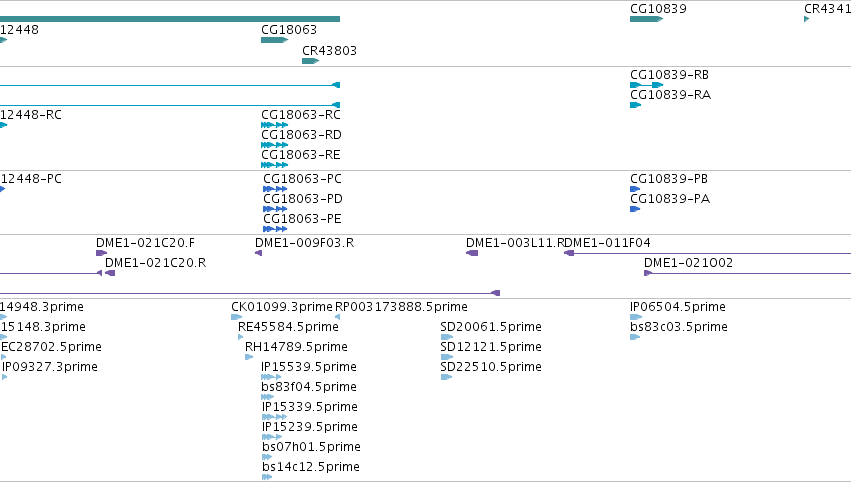Select the DME1-021O02 feature label
Viewport: 851px width, 482px height.
click(x=688, y=263)
